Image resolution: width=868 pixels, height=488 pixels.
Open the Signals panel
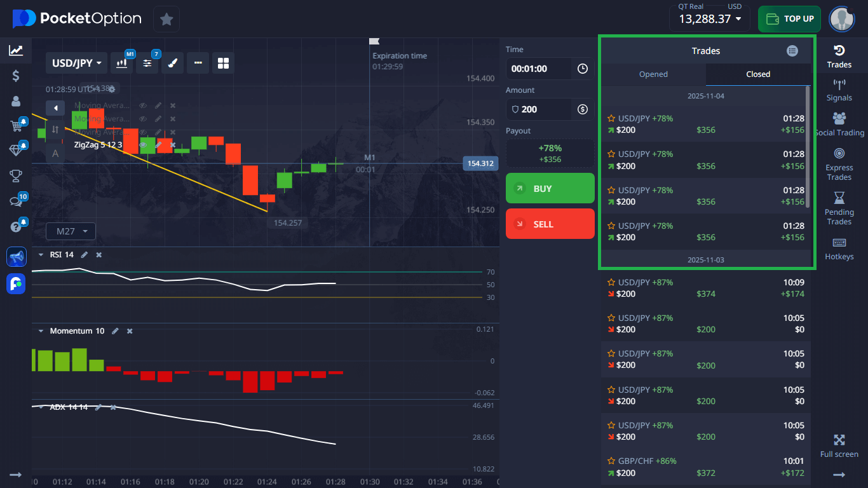click(x=839, y=90)
